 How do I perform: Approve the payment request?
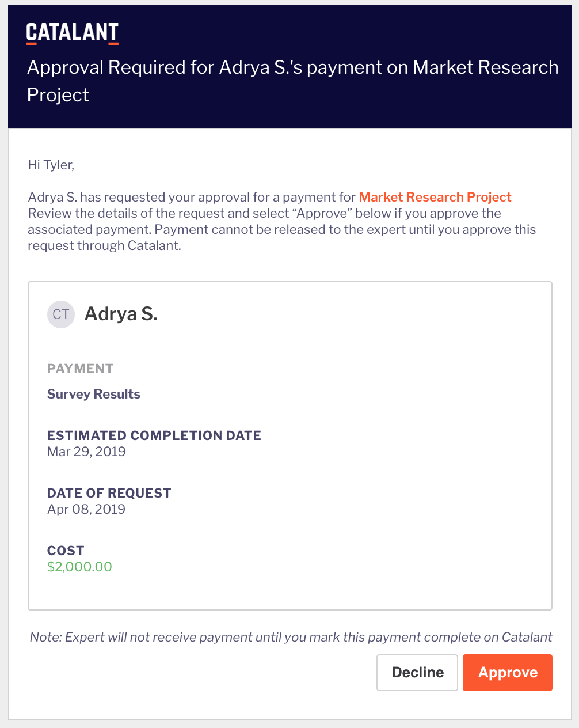508,672
